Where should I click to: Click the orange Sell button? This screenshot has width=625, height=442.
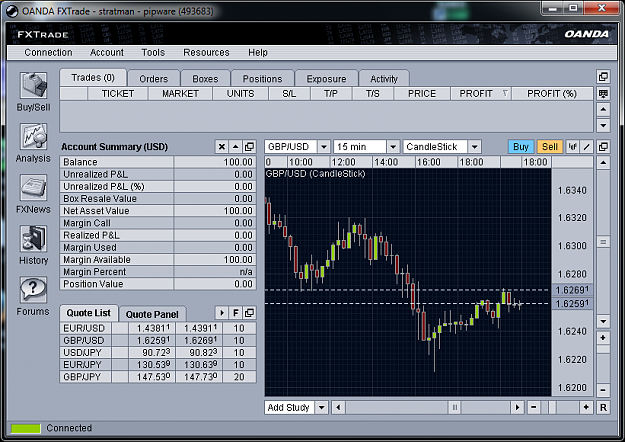pos(550,147)
